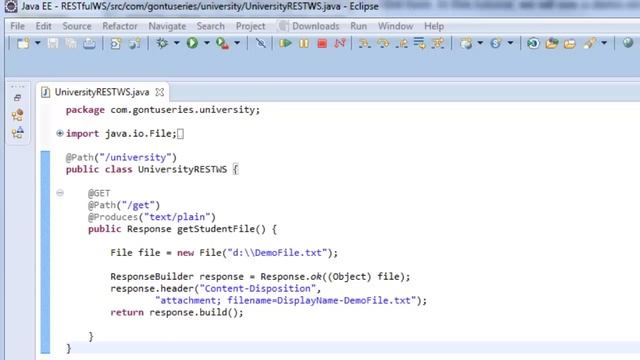
Task: Toggle Skip All Breakpoints icon
Action: pyautogui.click(x=260, y=43)
